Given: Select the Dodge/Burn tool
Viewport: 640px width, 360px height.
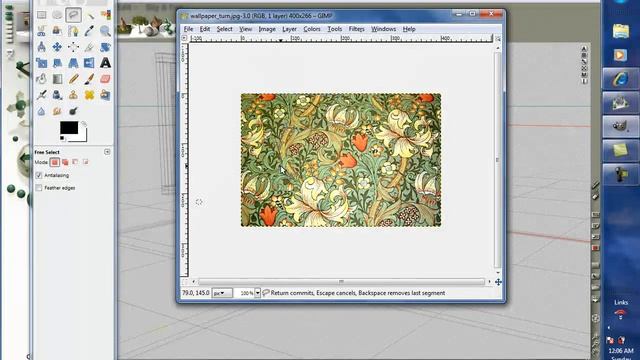Looking at the screenshot, I should [x=73, y=111].
